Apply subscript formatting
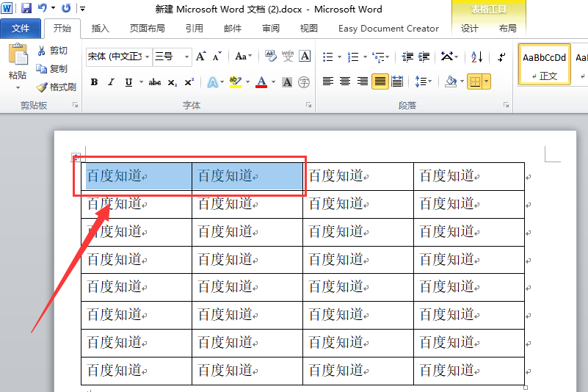This screenshot has height=392, width=588. (x=172, y=82)
